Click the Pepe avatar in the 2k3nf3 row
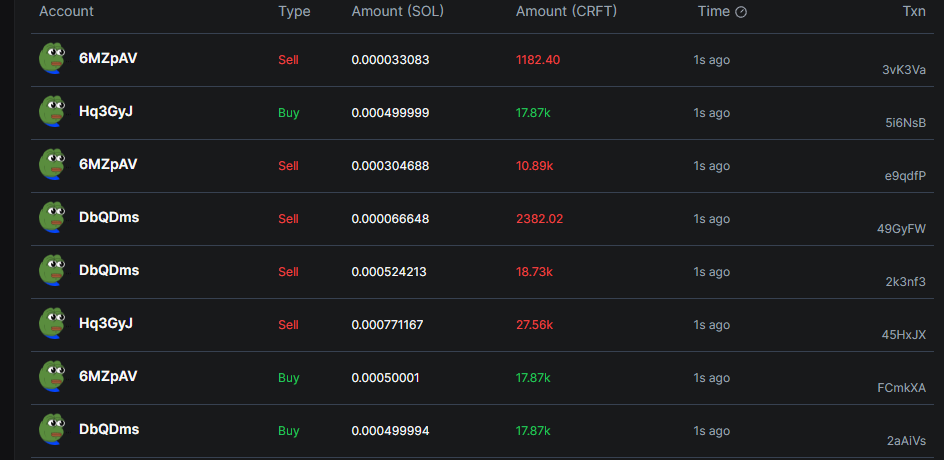 (x=52, y=271)
